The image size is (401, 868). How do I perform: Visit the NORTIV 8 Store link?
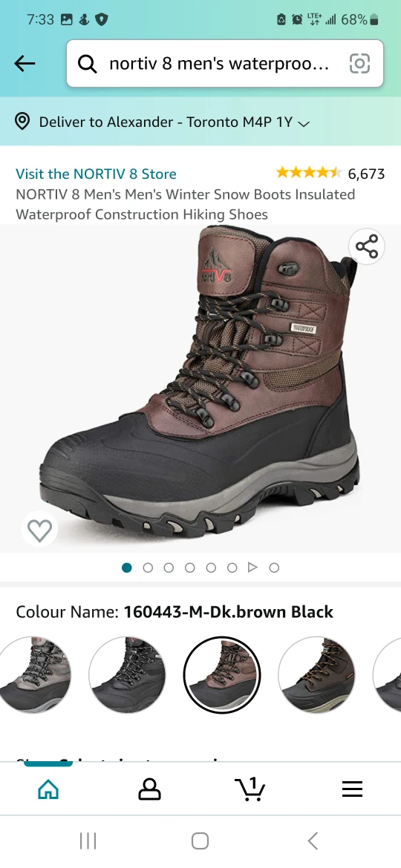click(96, 174)
